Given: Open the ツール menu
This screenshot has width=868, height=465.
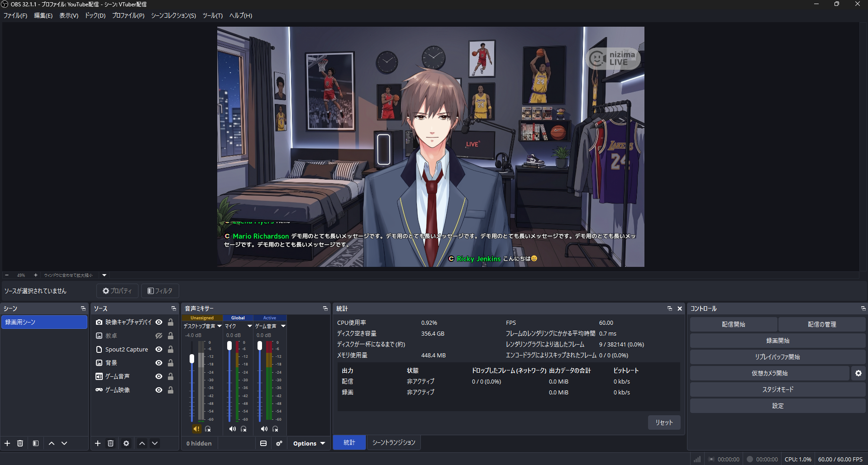Looking at the screenshot, I should pos(213,15).
